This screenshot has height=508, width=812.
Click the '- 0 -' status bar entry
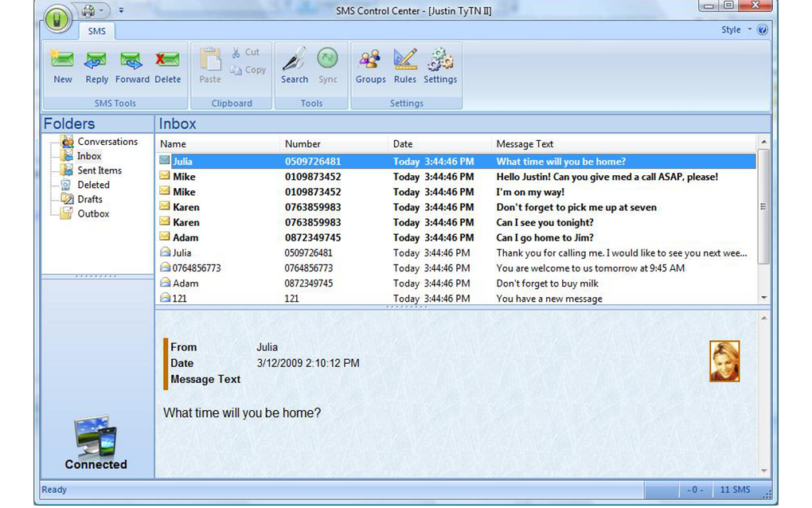pyautogui.click(x=695, y=490)
